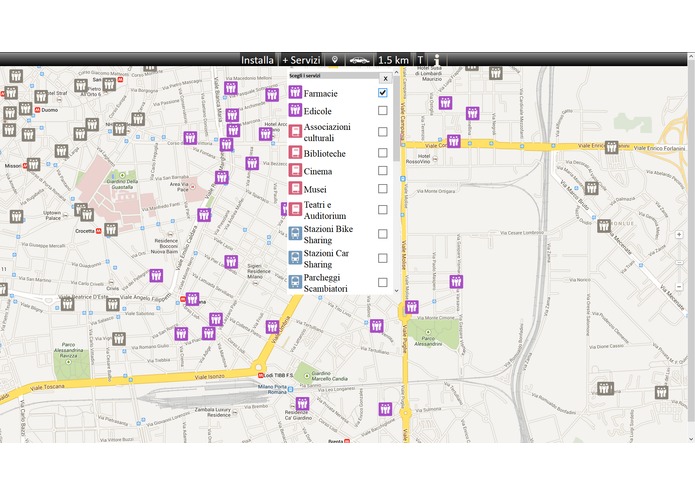
Task: Click the location pin icon in toolbar
Action: [x=335, y=60]
